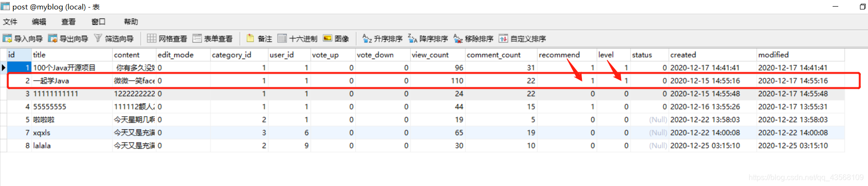Image resolution: width=868 pixels, height=186 pixels.
Task: Open the Export Wizard (导出向导)
Action: [68, 39]
